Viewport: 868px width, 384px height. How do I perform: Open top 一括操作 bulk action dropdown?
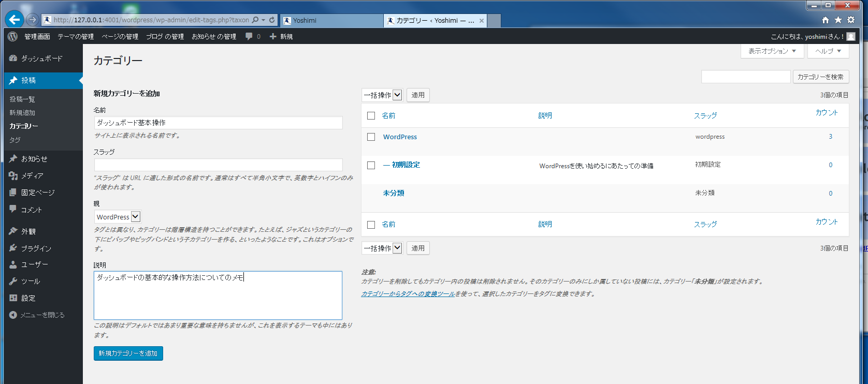(382, 95)
